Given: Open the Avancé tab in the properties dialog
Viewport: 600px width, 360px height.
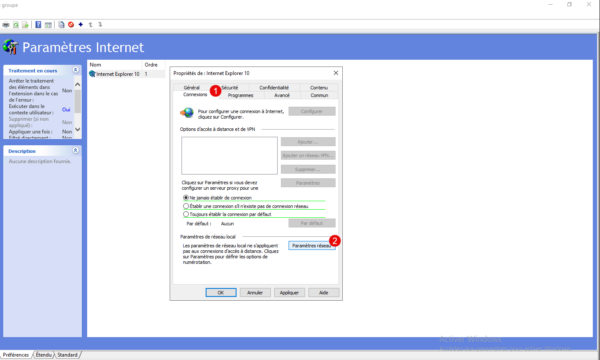Looking at the screenshot, I should 282,95.
